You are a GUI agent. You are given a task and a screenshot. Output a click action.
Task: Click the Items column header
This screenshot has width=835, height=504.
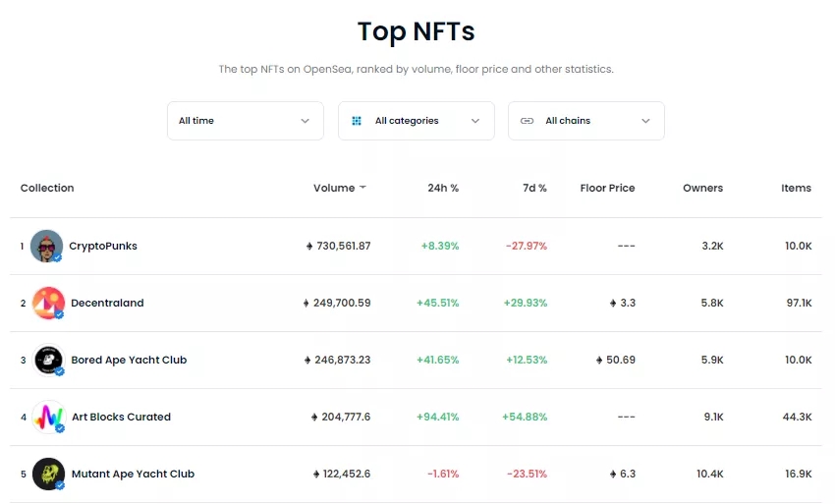(x=796, y=188)
